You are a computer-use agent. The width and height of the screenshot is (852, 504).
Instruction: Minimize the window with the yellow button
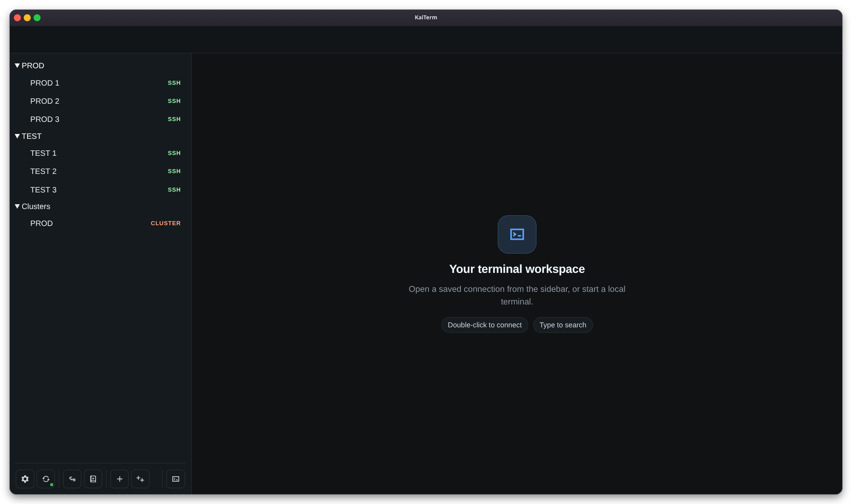(27, 18)
